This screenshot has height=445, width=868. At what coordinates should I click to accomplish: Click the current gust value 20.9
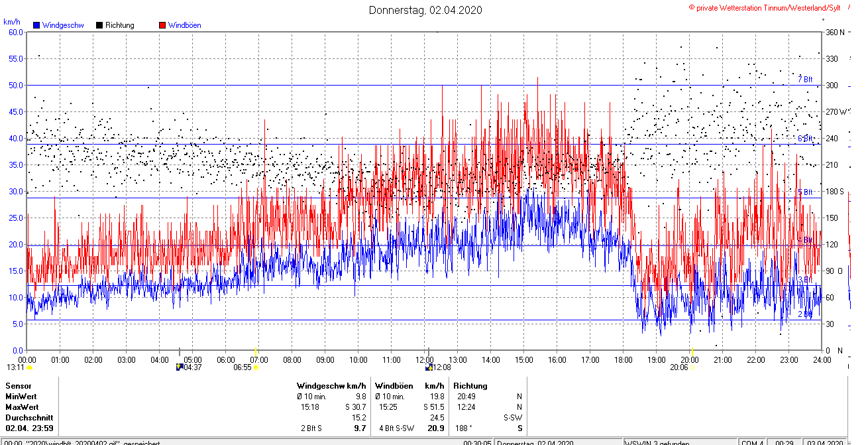(436, 428)
